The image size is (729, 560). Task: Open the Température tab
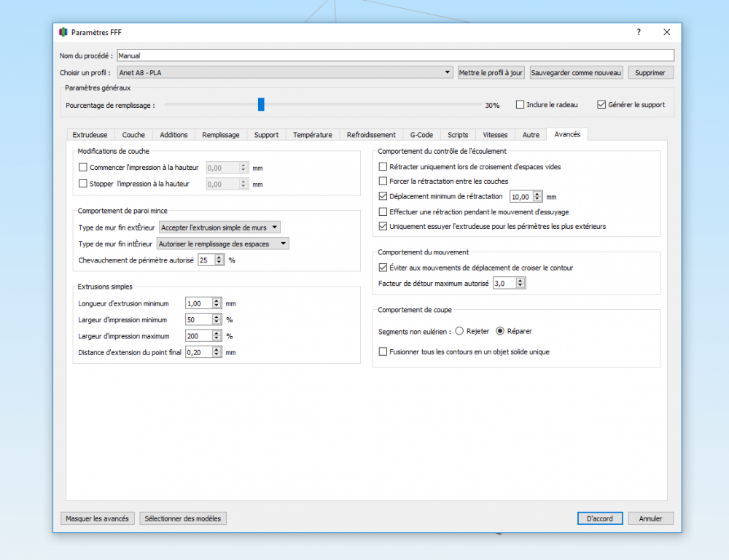pyautogui.click(x=313, y=135)
